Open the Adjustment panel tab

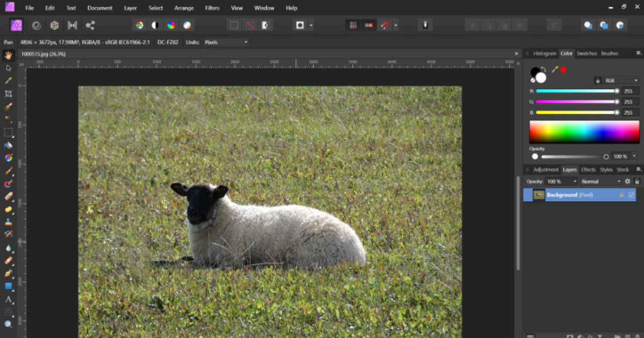pyautogui.click(x=546, y=170)
